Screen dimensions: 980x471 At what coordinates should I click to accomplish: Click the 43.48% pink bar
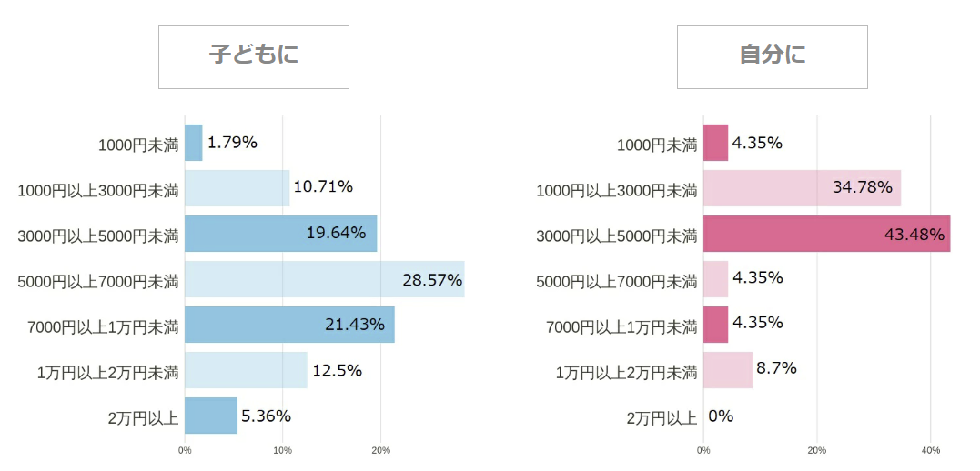tap(826, 234)
